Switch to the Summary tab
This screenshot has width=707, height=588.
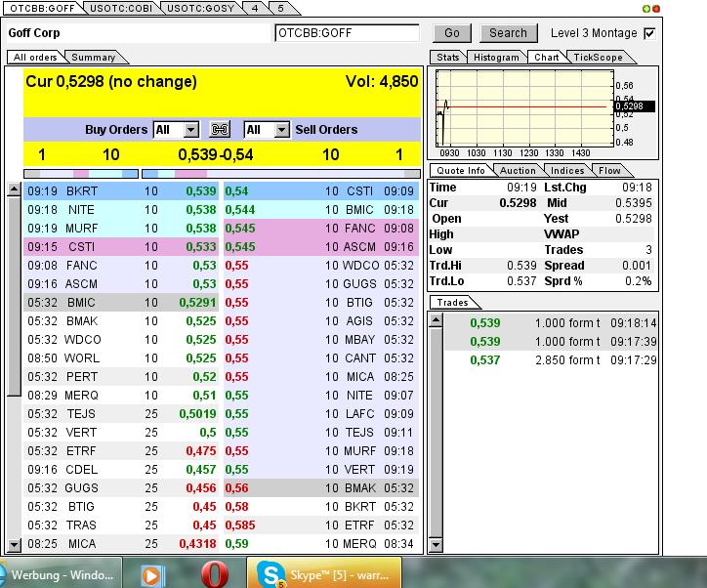93,58
